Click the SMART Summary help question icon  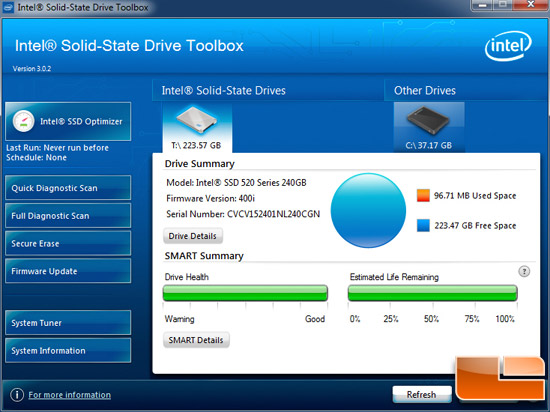tap(524, 271)
